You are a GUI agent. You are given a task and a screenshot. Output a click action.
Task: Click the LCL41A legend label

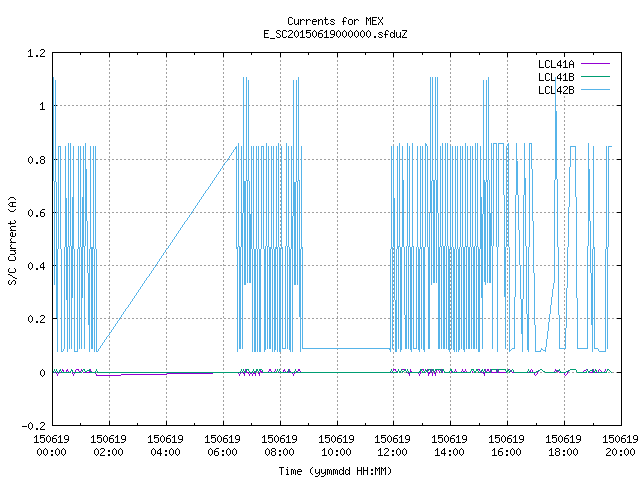[x=556, y=64]
